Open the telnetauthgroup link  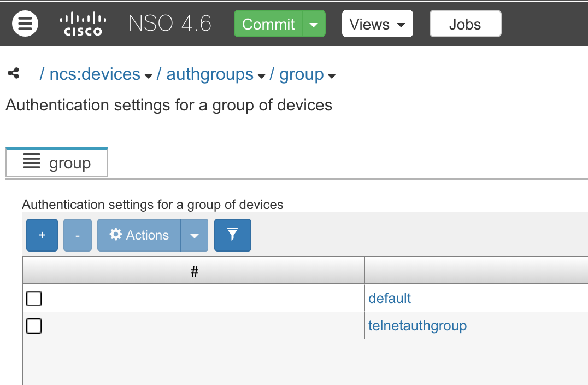pyautogui.click(x=418, y=326)
